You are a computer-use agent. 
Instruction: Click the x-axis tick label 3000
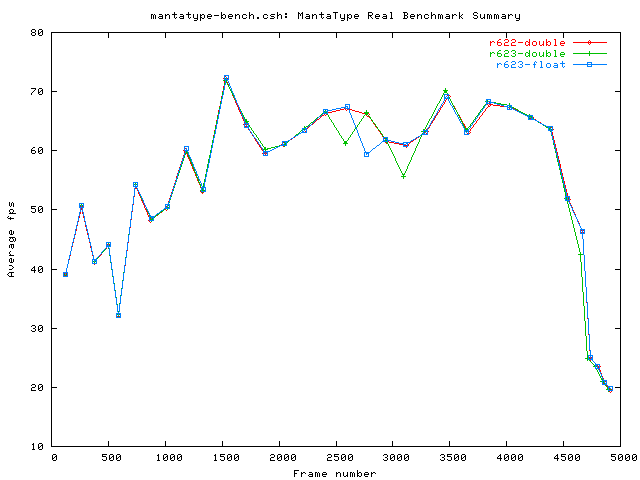[x=396, y=458]
